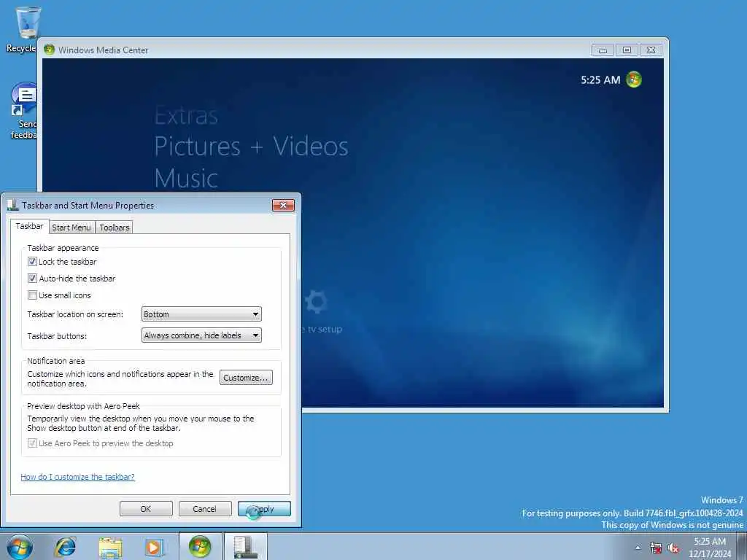Open Windows Media Player taskbar icon
747x560 pixels.
155,547
